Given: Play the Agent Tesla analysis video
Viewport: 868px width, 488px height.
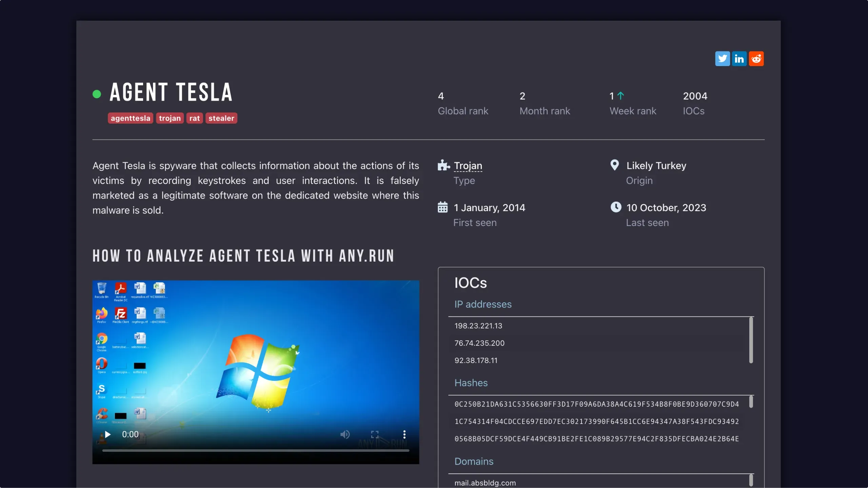Looking at the screenshot, I should tap(108, 434).
